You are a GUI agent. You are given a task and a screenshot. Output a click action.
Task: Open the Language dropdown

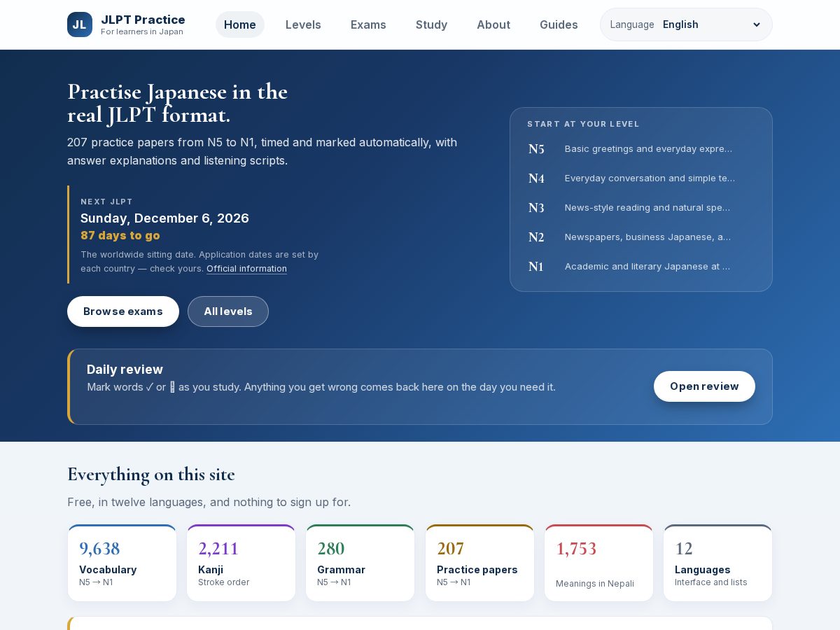(686, 24)
